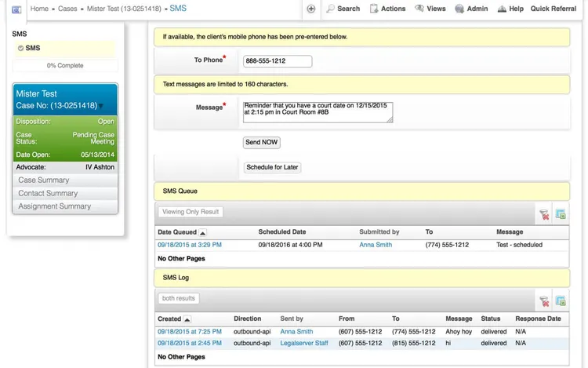
Task: Open the 09/18/2015 at 2:45 PM log entry
Action: coord(190,343)
